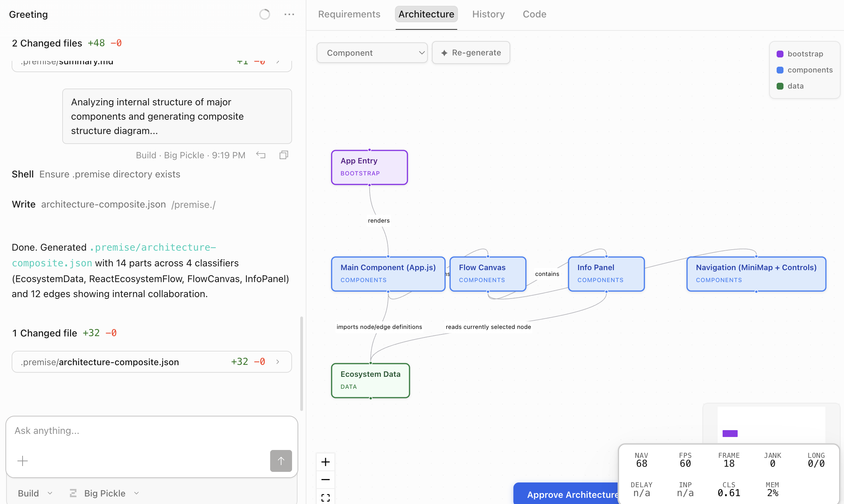Expand architecture-composite.json changed file row
Viewport: 844px width, 504px height.
coord(152,362)
